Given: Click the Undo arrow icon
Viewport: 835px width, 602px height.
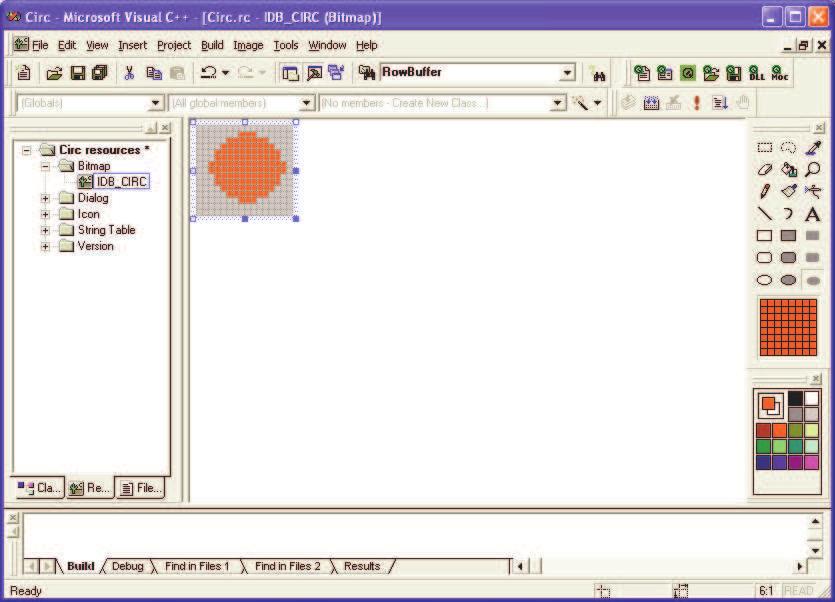Looking at the screenshot, I should [208, 72].
